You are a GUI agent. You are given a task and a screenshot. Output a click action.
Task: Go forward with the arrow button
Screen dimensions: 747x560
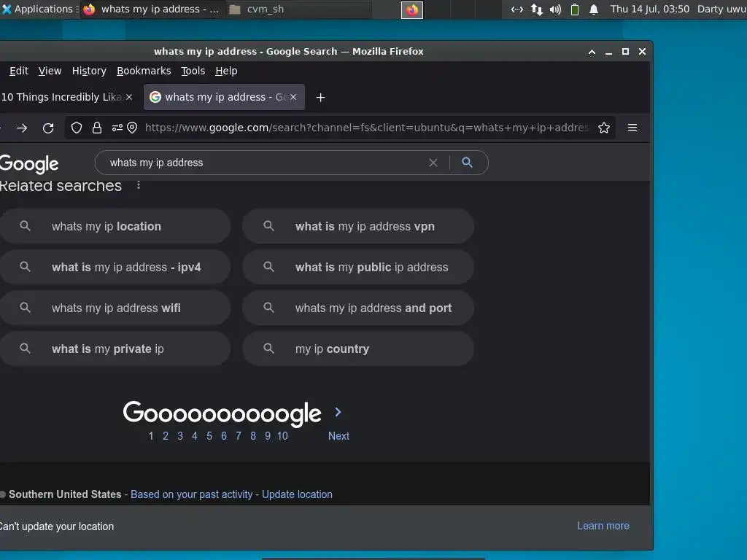coord(22,128)
